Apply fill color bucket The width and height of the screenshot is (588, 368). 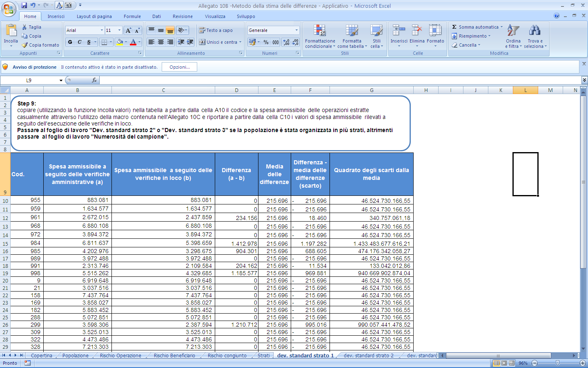(120, 42)
